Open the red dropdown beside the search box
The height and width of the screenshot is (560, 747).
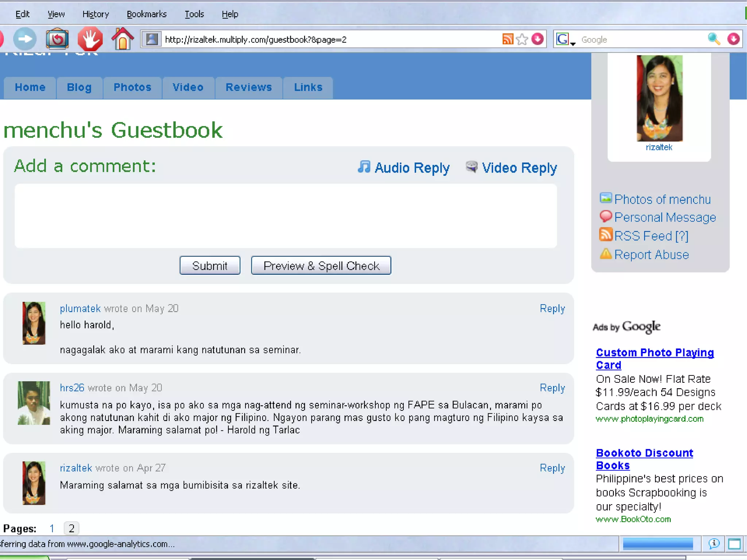coord(734,39)
